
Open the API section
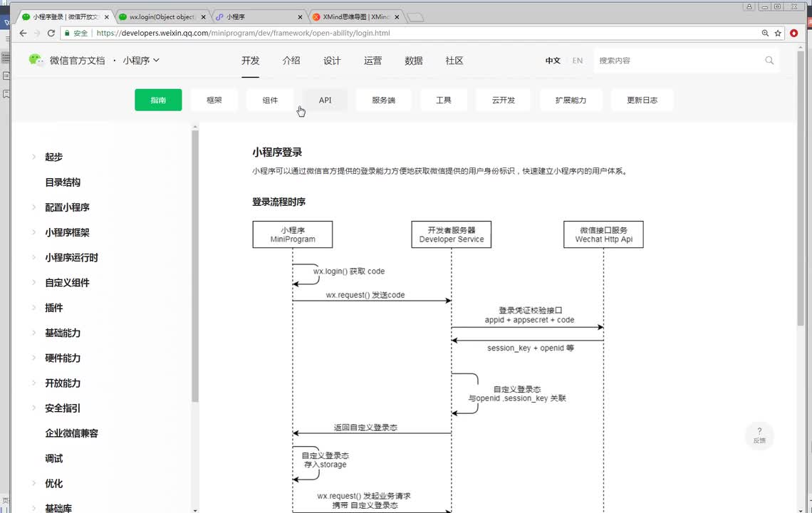point(326,100)
